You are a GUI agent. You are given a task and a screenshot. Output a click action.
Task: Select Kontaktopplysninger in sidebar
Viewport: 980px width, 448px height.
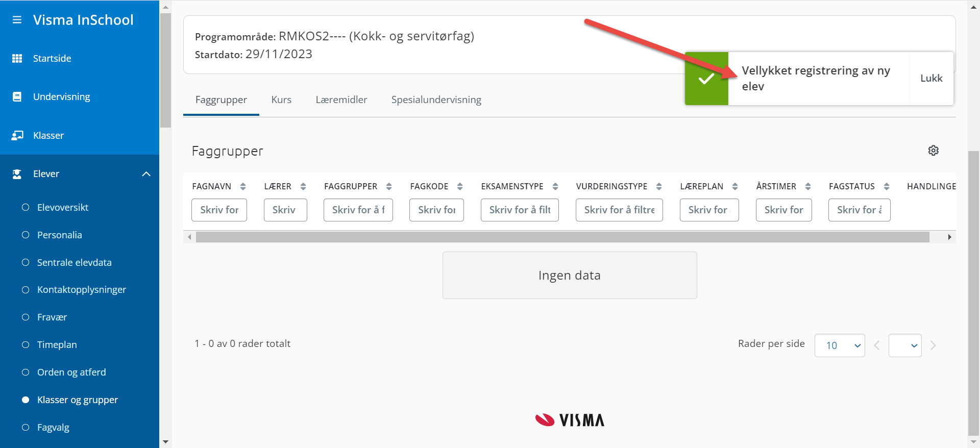(81, 290)
